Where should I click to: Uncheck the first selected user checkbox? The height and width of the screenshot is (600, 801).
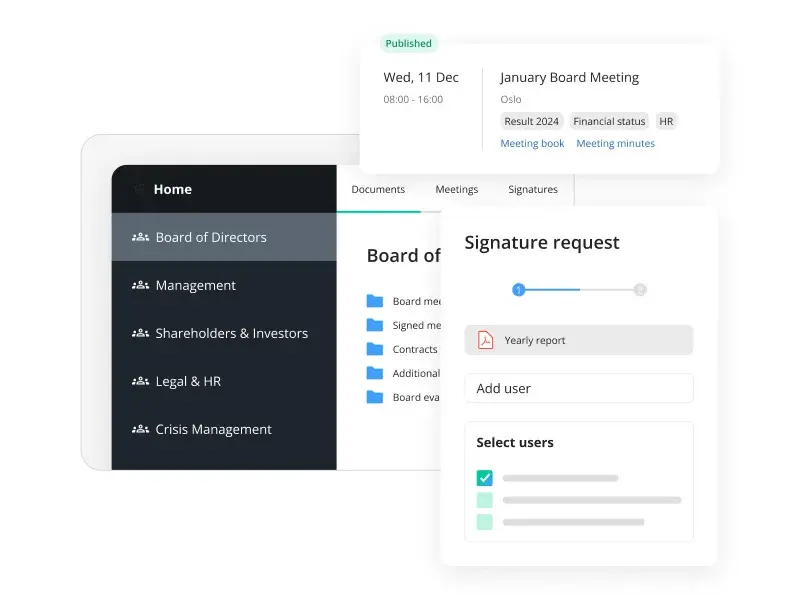485,478
